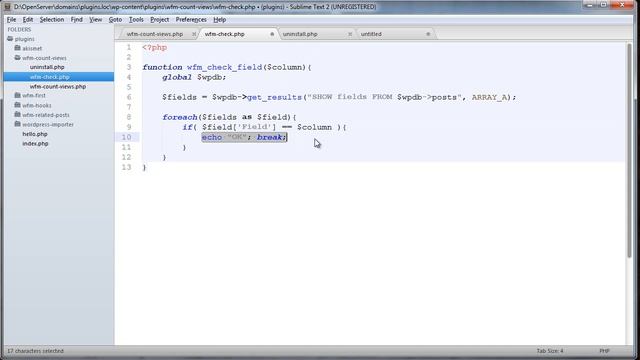Image resolution: width=640 pixels, height=360 pixels.
Task: Click ARRAY_A constant on line 6
Action: [489, 97]
